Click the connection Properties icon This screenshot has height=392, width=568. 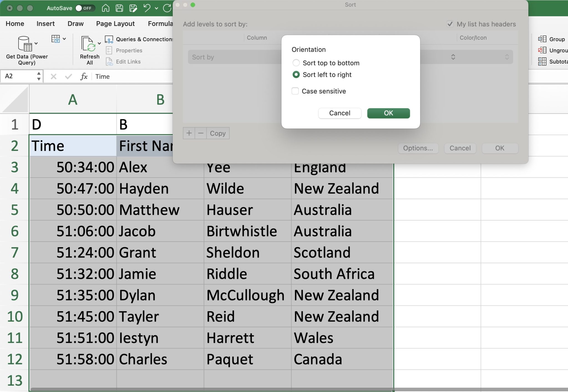(x=109, y=50)
